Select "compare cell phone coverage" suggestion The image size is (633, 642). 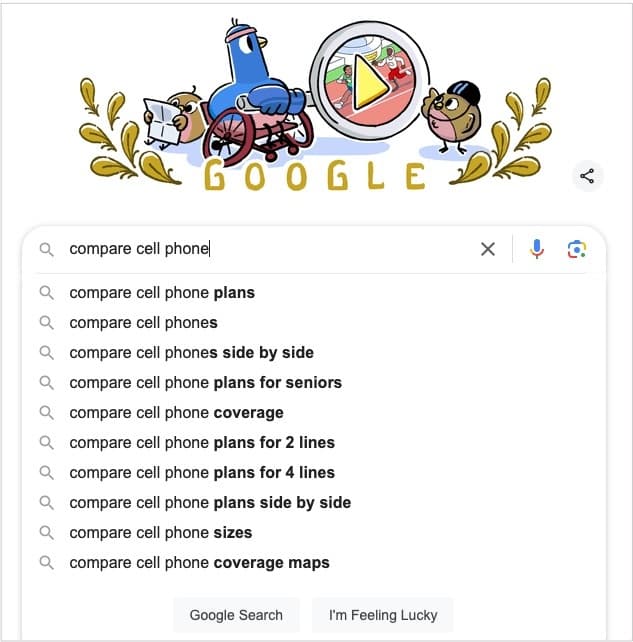point(176,413)
